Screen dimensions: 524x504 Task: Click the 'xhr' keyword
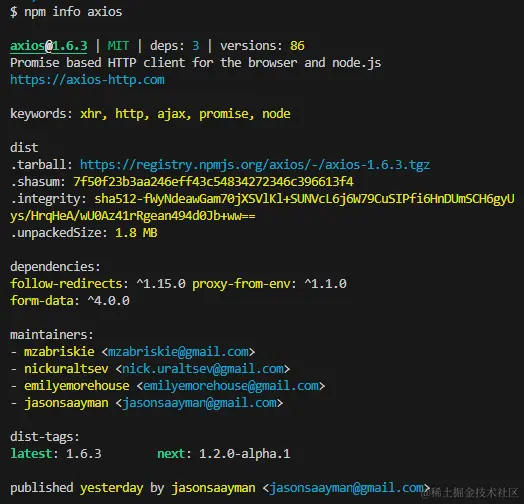click(90, 114)
